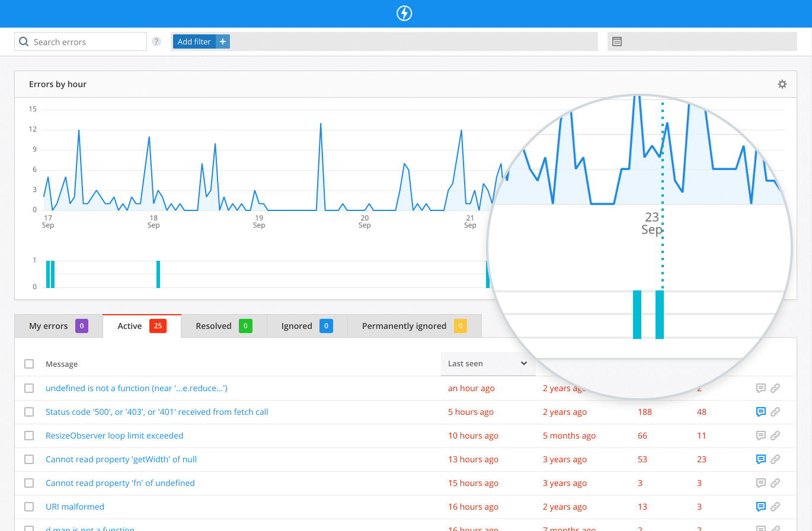Screen dimensions: 812x531
Task: Click the Message column header
Action: (x=62, y=364)
